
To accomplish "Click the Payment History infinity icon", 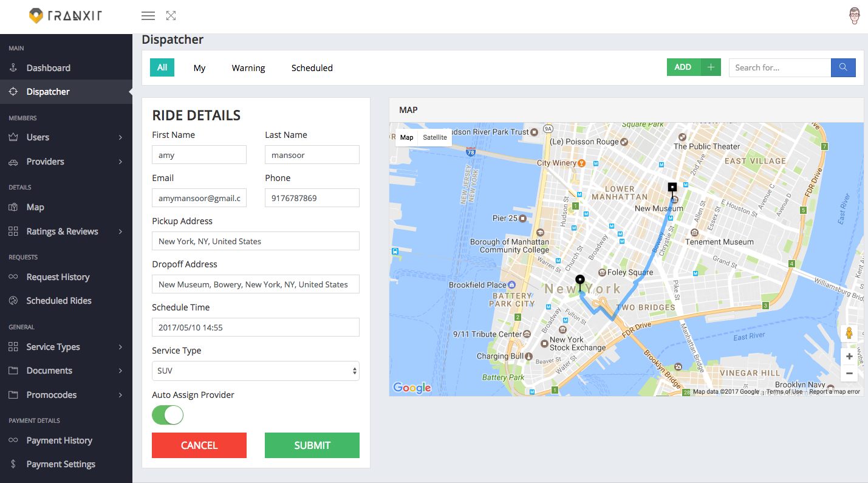I will (13, 440).
